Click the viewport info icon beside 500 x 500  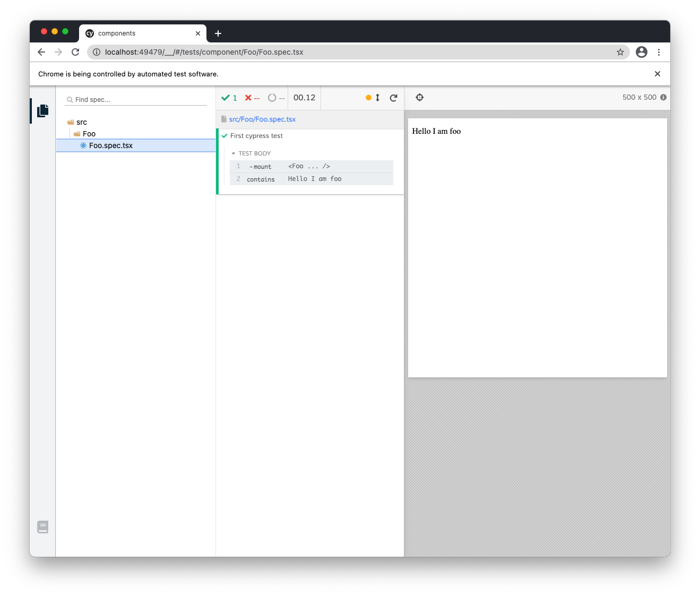click(x=663, y=97)
